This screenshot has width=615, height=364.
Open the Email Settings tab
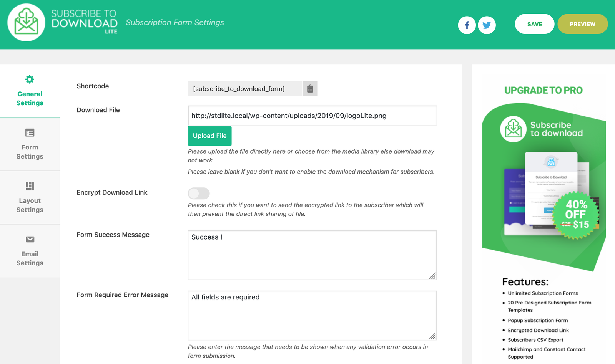click(x=30, y=258)
